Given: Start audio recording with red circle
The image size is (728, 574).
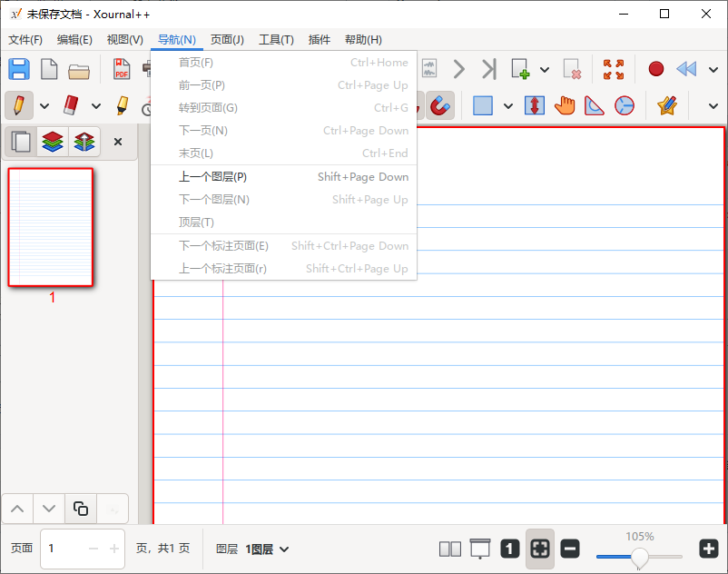Looking at the screenshot, I should [656, 69].
